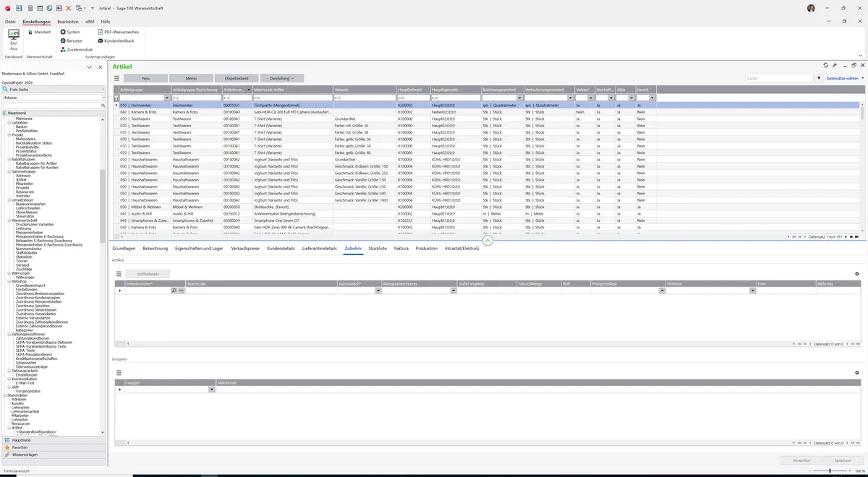The height and width of the screenshot is (477, 868).
Task: Click the filter funnel beside Suche field
Action: tap(820, 78)
